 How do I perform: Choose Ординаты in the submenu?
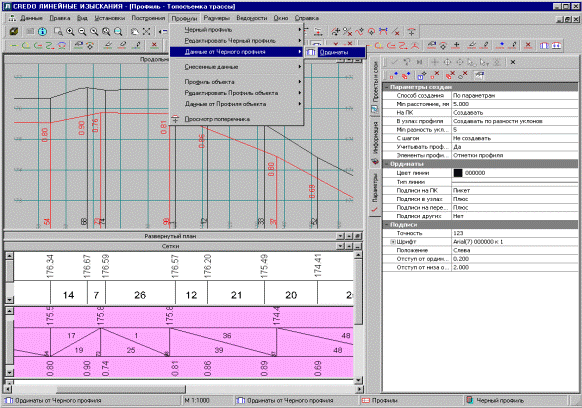[x=334, y=52]
